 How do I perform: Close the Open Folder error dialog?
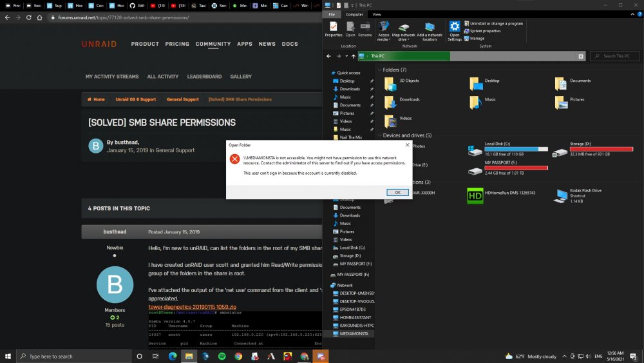pos(407,144)
